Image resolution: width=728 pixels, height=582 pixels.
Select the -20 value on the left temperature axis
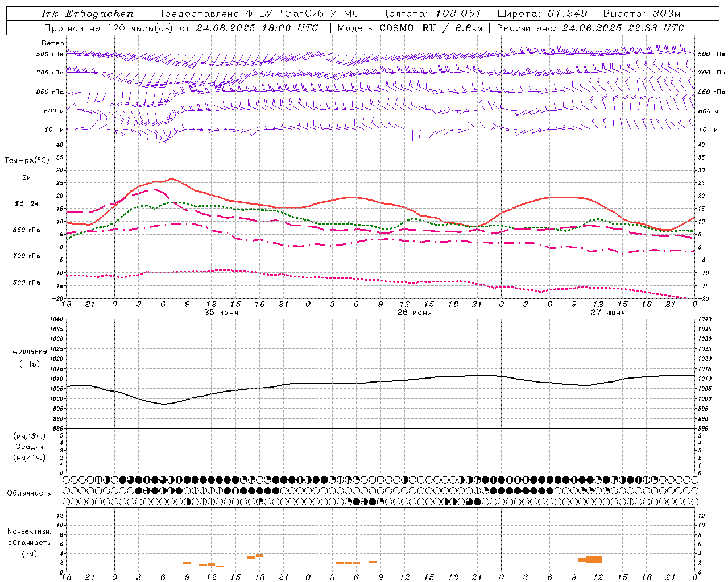point(57,298)
